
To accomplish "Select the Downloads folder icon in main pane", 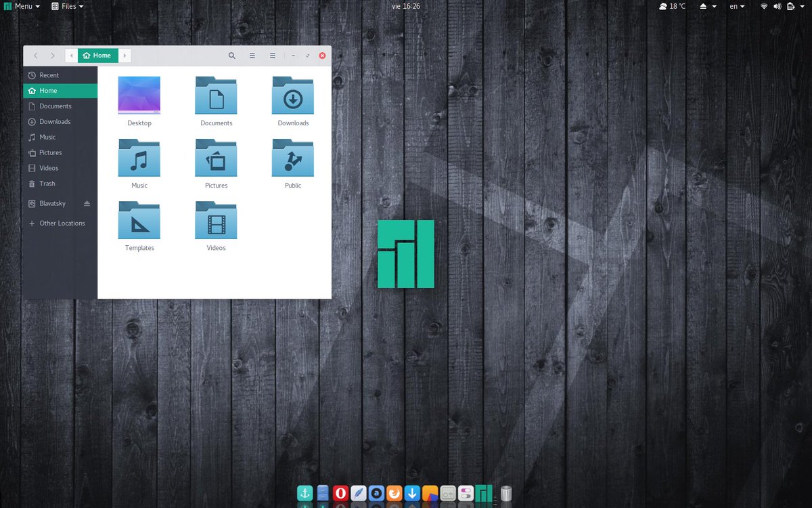I will coord(293,95).
